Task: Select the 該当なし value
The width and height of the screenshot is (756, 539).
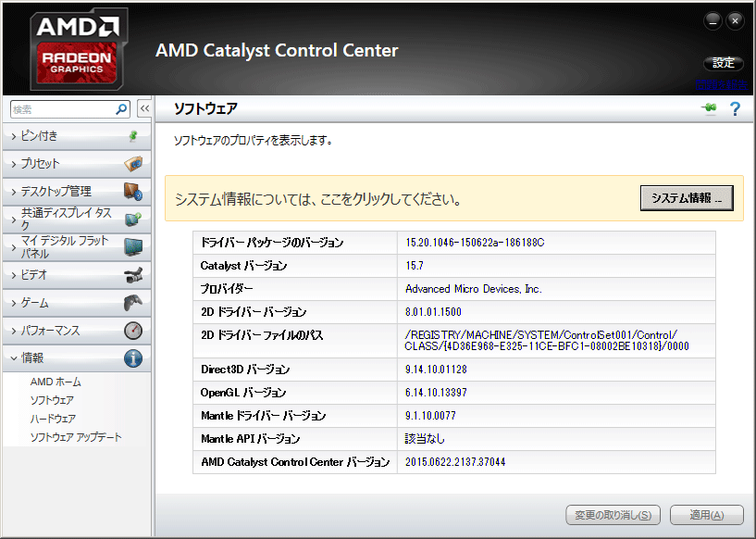Action: point(425,439)
